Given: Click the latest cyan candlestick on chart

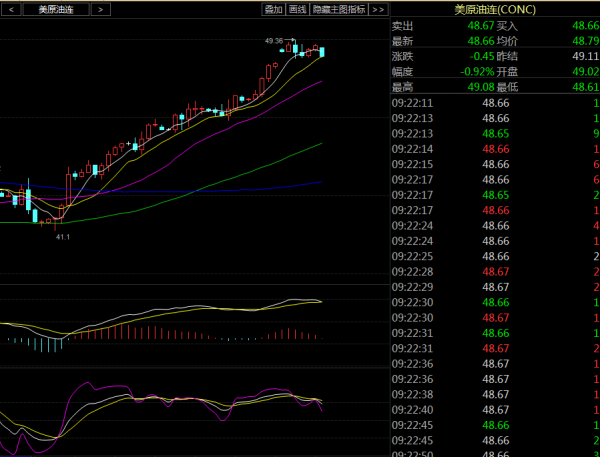Looking at the screenshot, I should [x=321, y=52].
